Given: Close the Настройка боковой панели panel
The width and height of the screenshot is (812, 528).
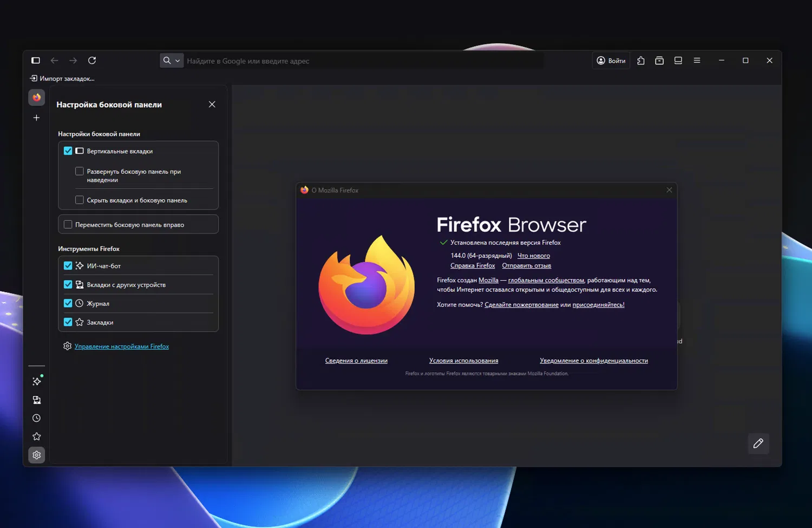Looking at the screenshot, I should pyautogui.click(x=212, y=105).
